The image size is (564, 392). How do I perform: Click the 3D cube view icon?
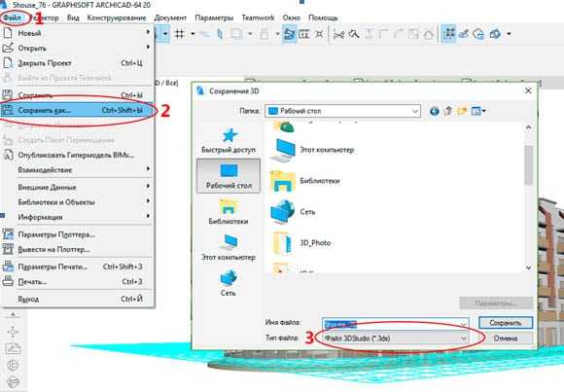495,34
